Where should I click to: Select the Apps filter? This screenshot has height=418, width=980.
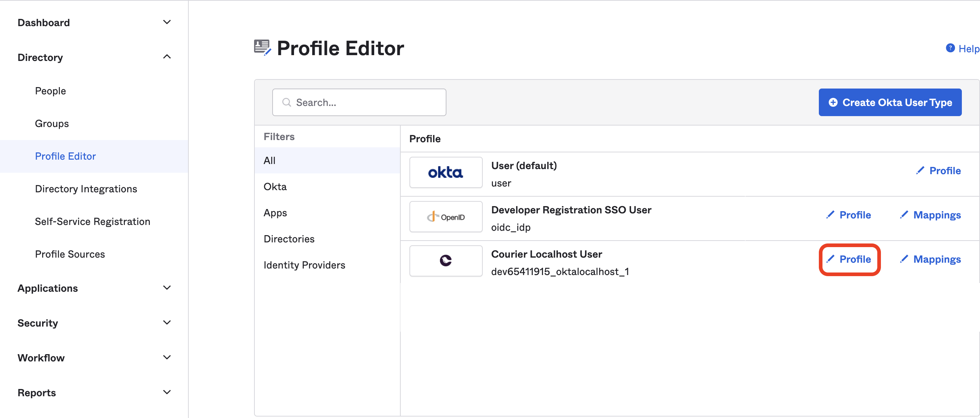275,213
